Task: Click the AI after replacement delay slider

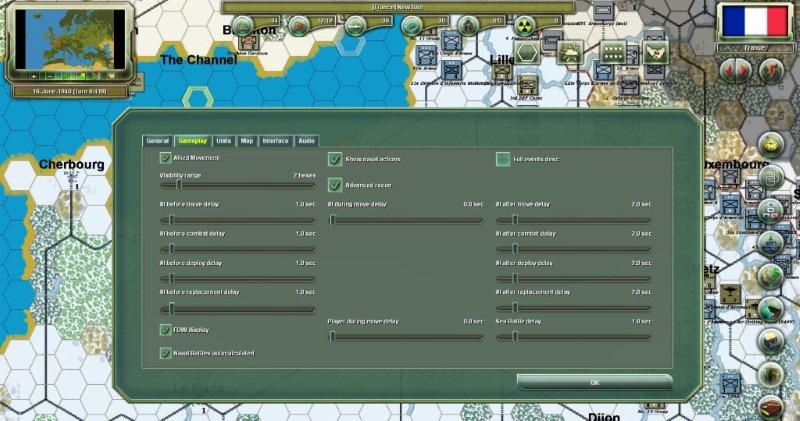Action: (574, 308)
